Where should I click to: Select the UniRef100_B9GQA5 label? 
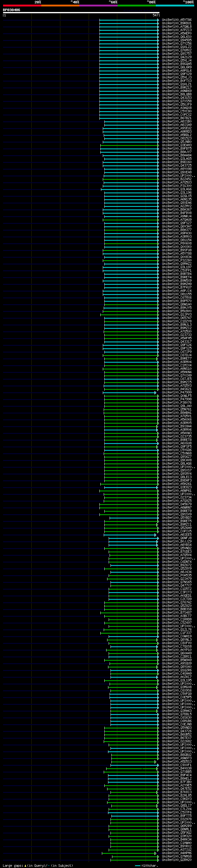pyautogui.click(x=176, y=64)
